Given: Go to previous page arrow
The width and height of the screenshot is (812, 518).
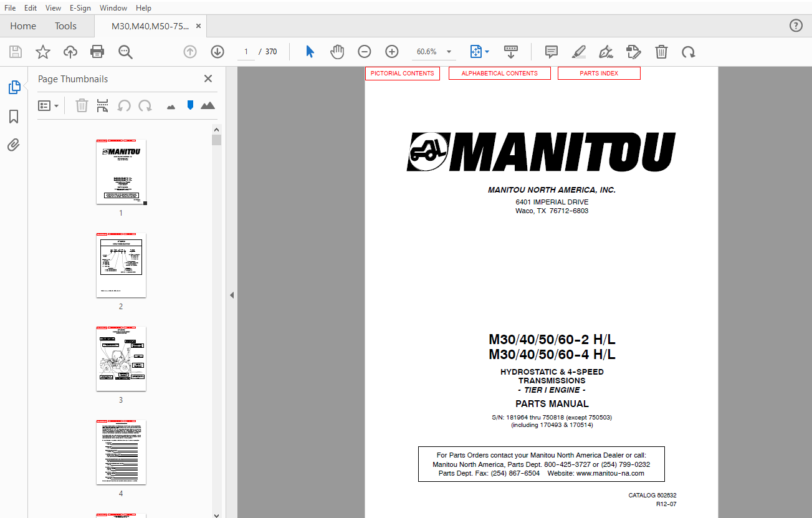Looking at the screenshot, I should (x=190, y=52).
